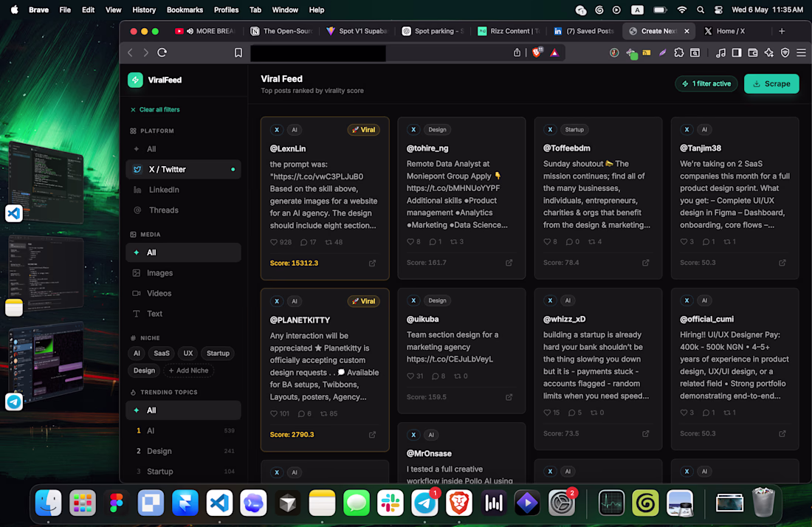
Task: Click the Scrape button
Action: click(x=771, y=83)
